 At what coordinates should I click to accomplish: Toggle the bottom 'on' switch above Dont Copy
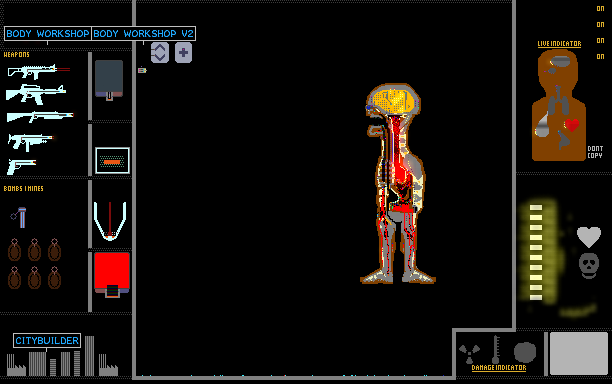(600, 57)
